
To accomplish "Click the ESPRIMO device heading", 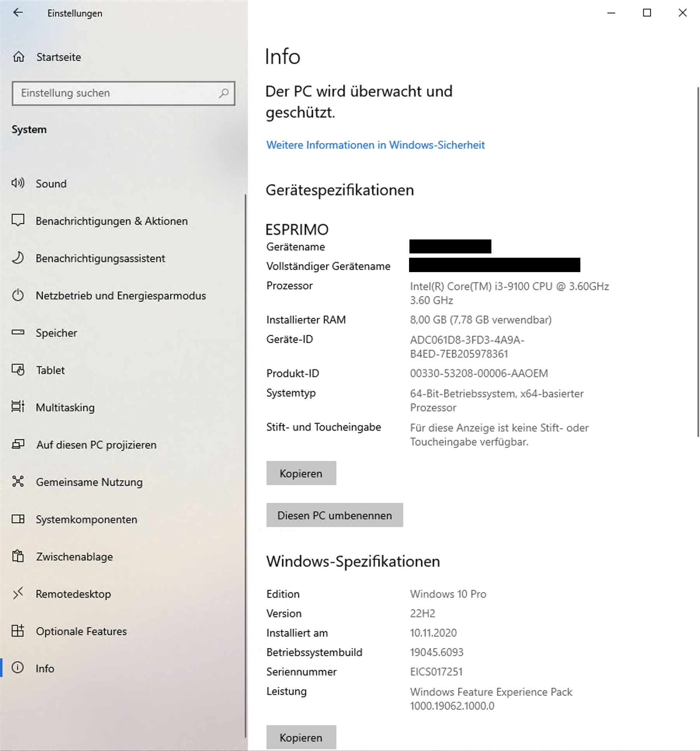I will coord(297,229).
